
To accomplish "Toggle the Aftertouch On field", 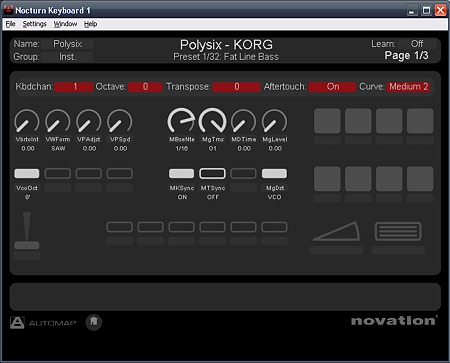I will pos(332,87).
